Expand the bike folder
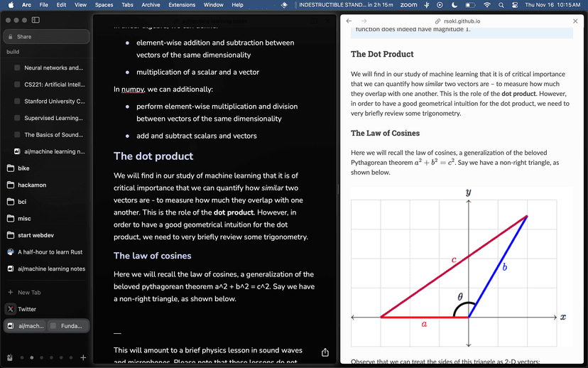588x368 pixels. click(23, 168)
